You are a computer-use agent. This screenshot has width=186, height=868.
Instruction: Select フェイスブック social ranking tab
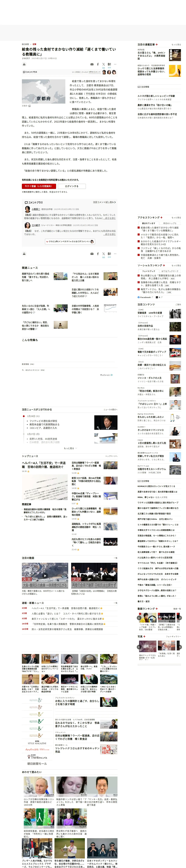148,271
